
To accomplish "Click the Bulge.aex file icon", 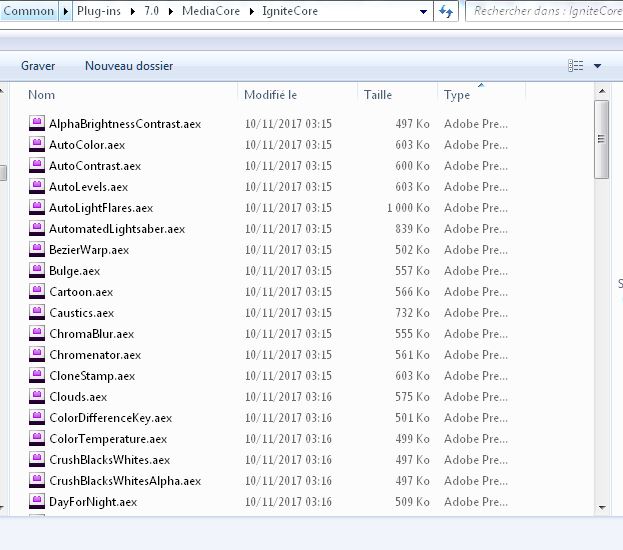I will click(x=37, y=271).
